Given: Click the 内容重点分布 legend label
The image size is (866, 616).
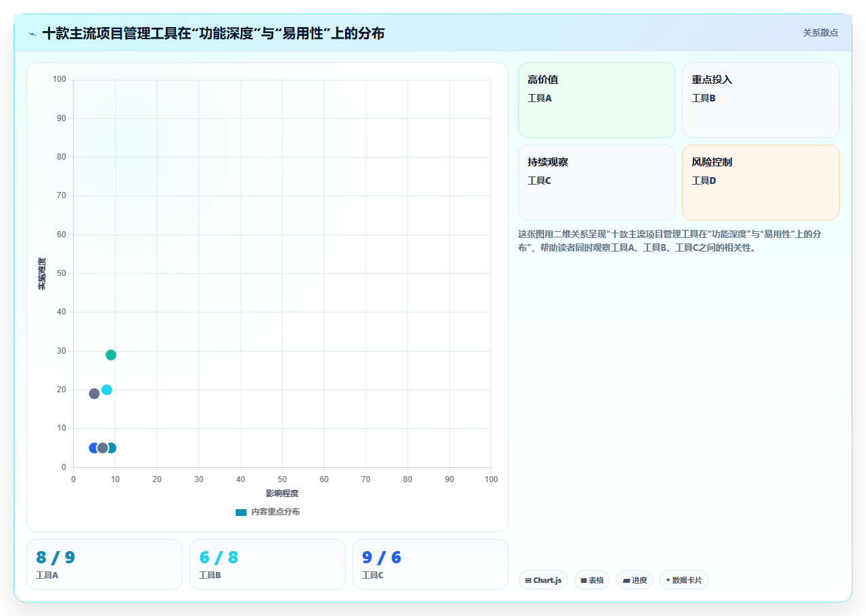Looking at the screenshot, I should [275, 512].
